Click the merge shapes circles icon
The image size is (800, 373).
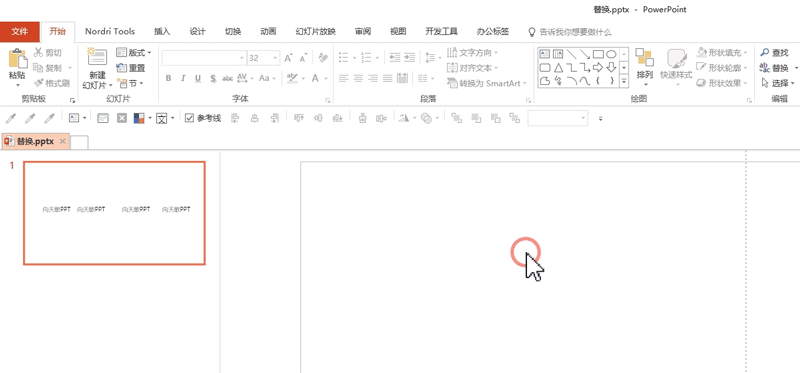coord(426,118)
